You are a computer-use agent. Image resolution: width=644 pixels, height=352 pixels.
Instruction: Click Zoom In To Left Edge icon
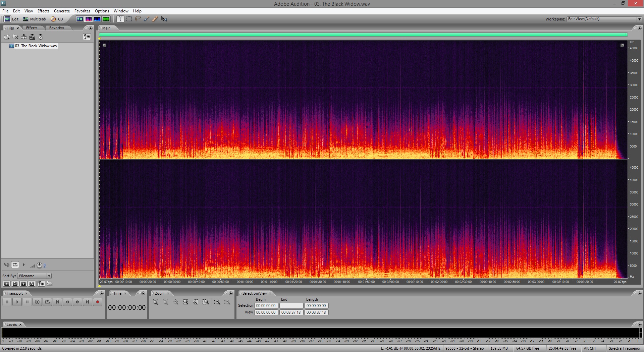coord(196,302)
